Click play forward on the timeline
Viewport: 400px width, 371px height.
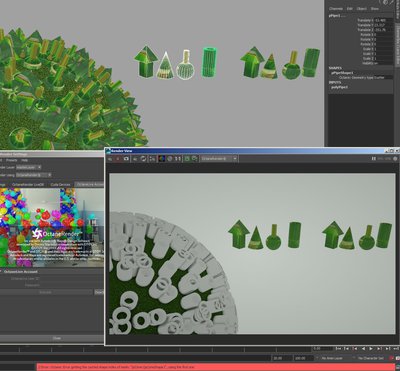[x=371, y=349]
